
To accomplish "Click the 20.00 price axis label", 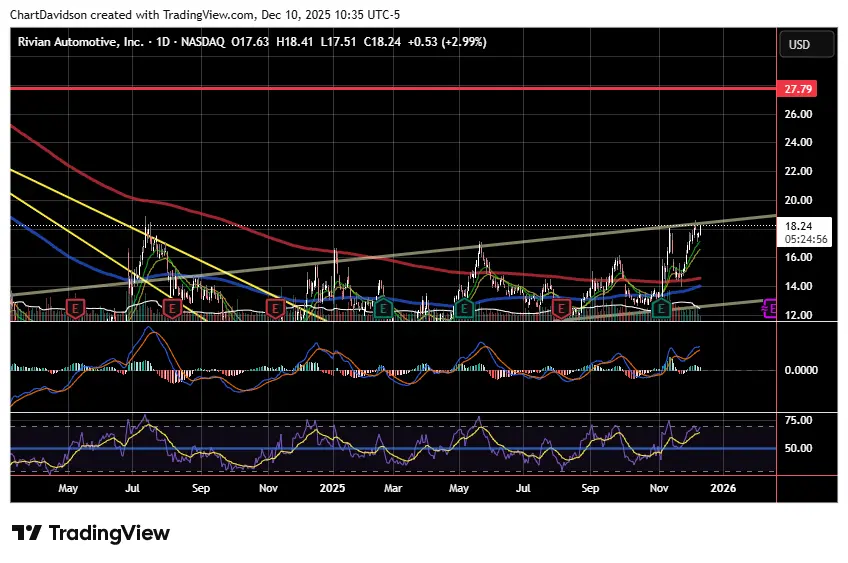I will point(798,200).
